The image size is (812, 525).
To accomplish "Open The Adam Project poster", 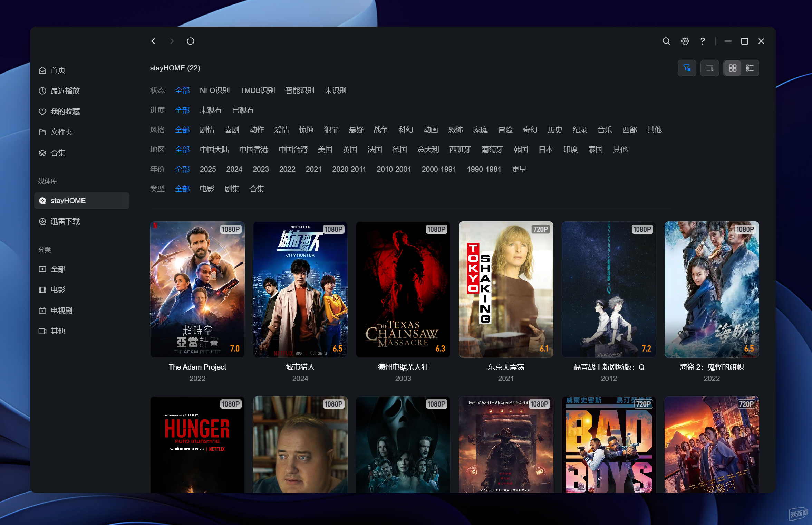I will pos(197,289).
